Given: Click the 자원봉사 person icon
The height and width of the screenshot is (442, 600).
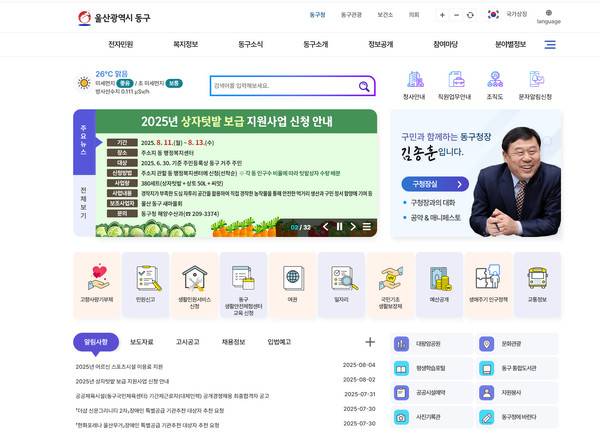Looking at the screenshot, I should [x=487, y=393].
